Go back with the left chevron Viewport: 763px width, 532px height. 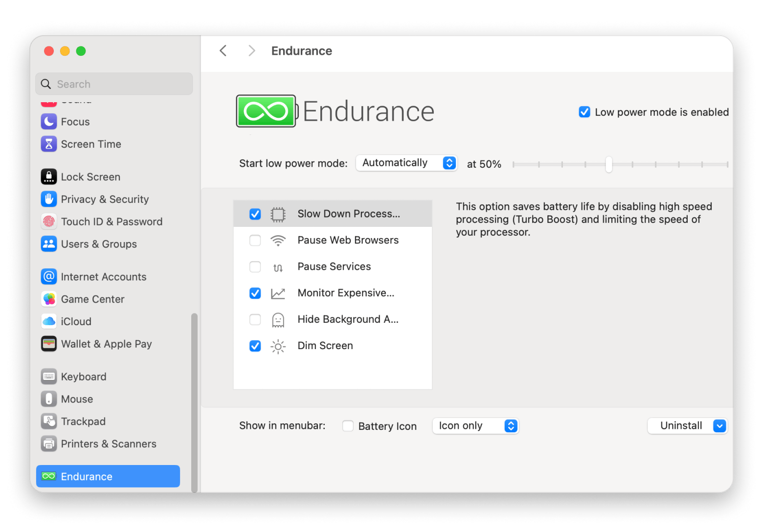point(223,51)
